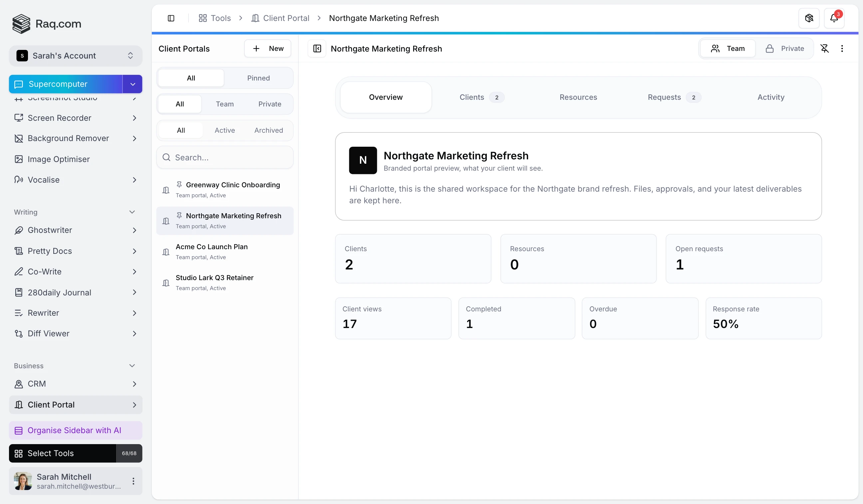Viewport: 863px width, 504px height.
Task: Click Organise Sidebar with AI
Action: click(75, 430)
